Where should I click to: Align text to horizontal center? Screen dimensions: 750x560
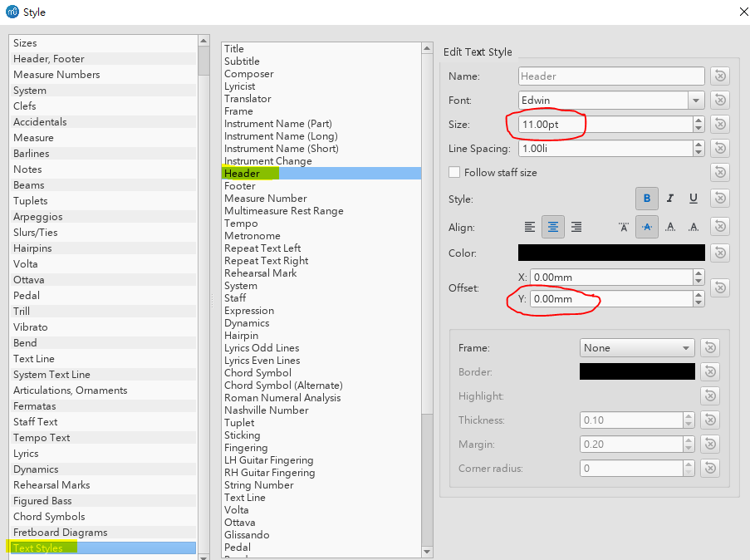tap(553, 227)
